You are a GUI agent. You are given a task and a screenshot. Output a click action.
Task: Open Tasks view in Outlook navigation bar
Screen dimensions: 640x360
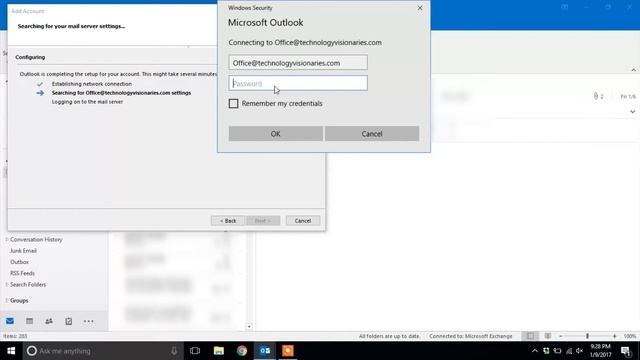tap(69, 321)
